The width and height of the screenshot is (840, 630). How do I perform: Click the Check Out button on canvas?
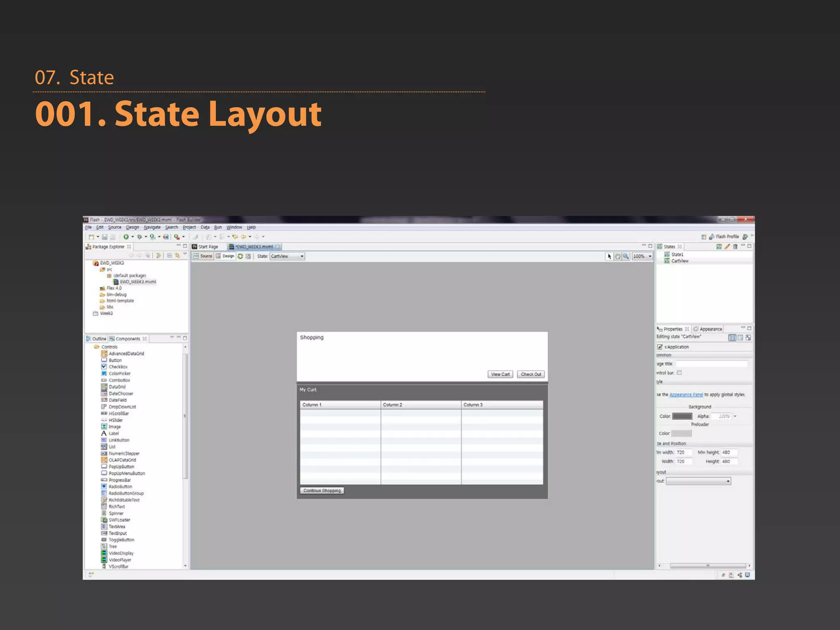pyautogui.click(x=531, y=374)
